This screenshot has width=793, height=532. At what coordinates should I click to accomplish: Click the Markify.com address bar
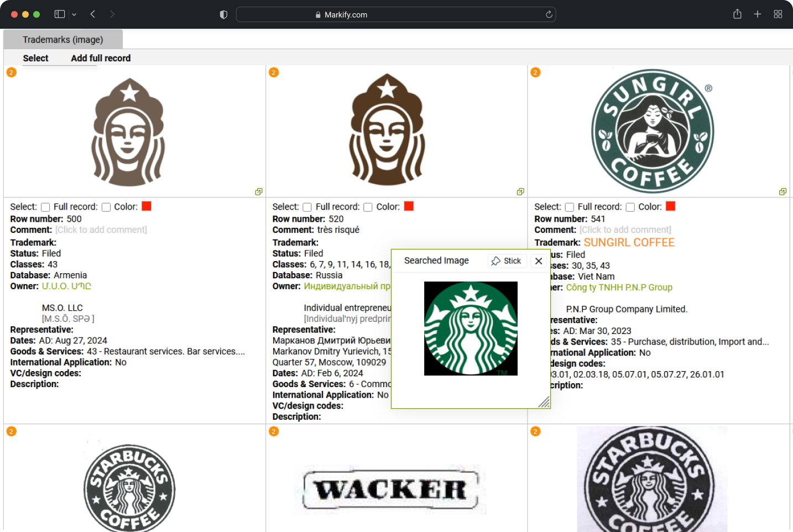coord(396,14)
